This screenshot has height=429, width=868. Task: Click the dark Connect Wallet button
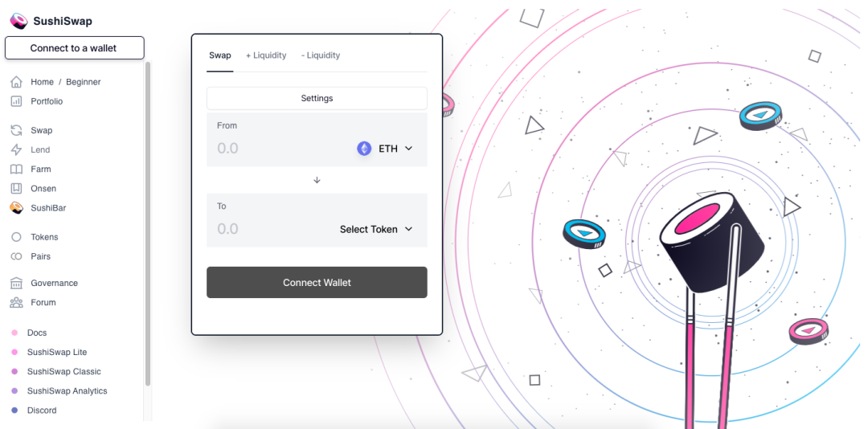click(317, 282)
